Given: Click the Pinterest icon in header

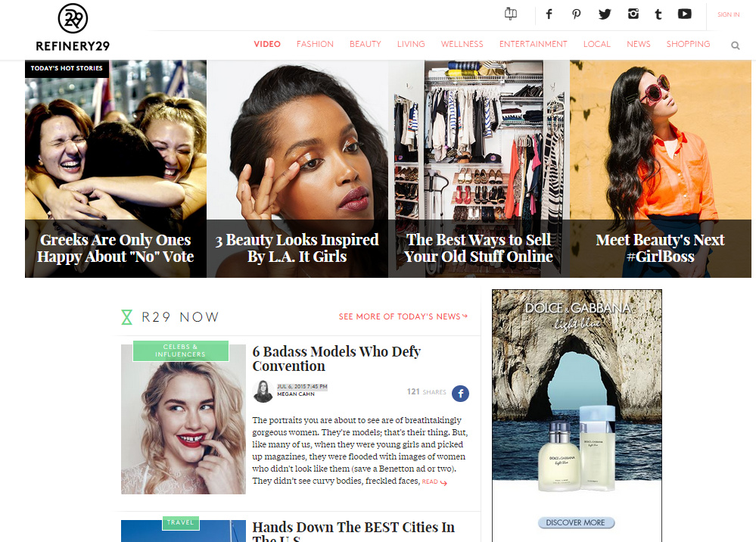Looking at the screenshot, I should coord(577,14).
